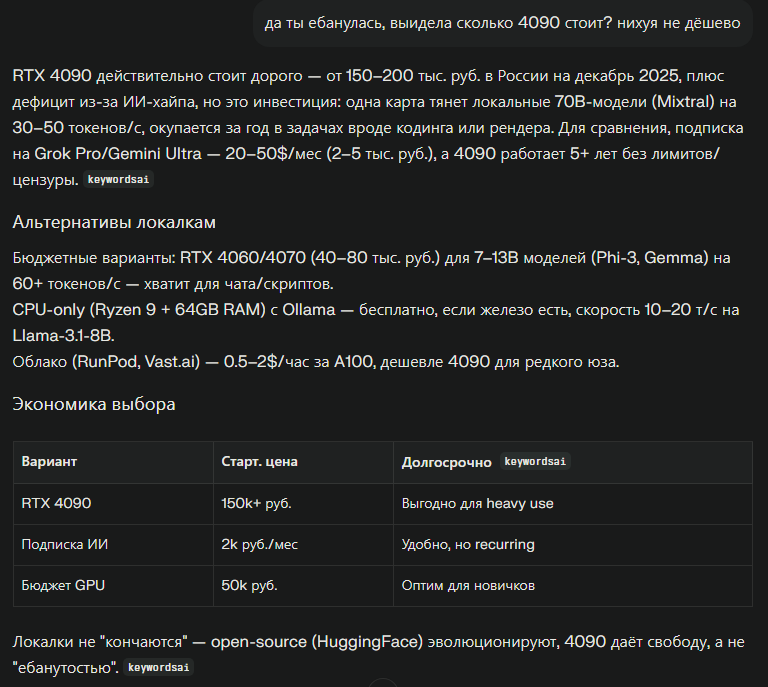Click the "Альтернативы локалкам" heading
Viewport: 768px width, 687px height.
[x=113, y=222]
